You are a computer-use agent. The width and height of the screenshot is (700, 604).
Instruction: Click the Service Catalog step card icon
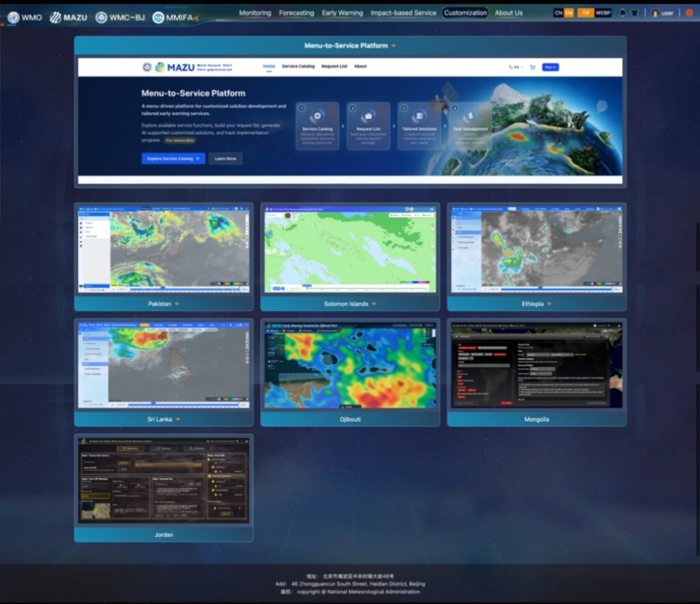(x=317, y=116)
